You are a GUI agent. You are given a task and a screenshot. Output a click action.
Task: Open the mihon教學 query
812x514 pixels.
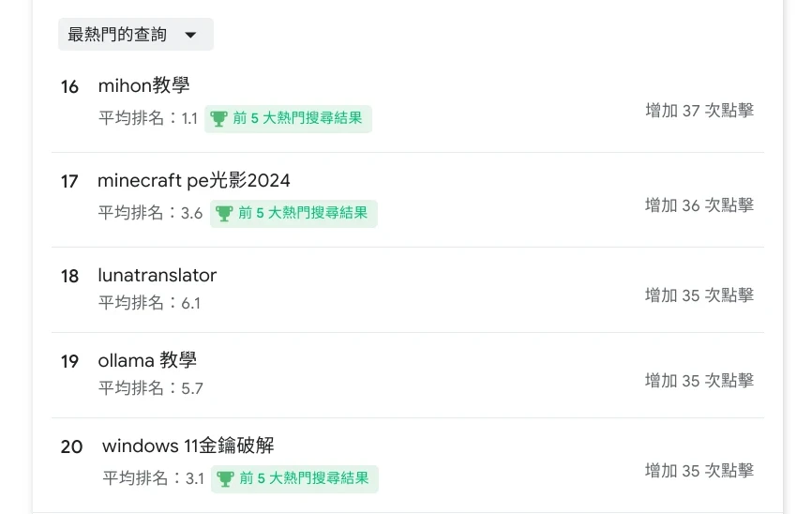(x=143, y=85)
